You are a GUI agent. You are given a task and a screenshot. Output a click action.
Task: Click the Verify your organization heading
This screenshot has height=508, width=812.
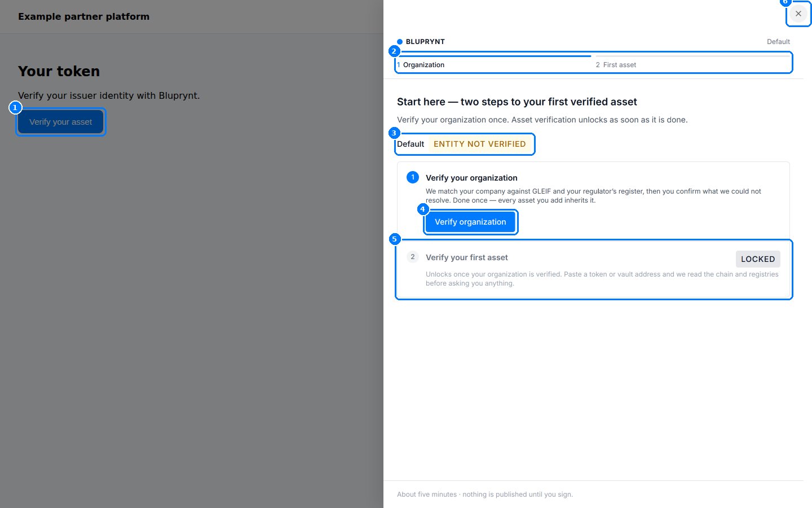click(471, 178)
